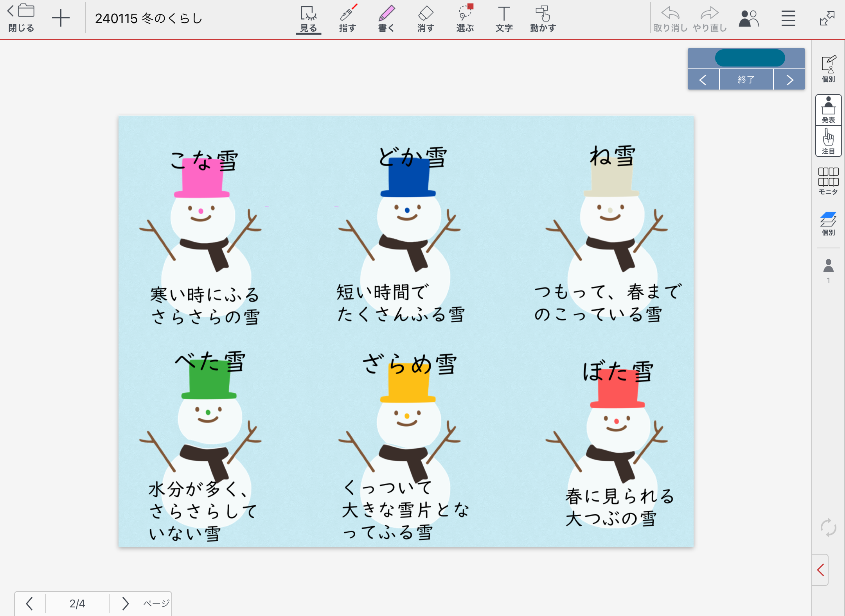The image size is (845, 616).
Task: Click 閉じる to close the note
Action: (21, 18)
